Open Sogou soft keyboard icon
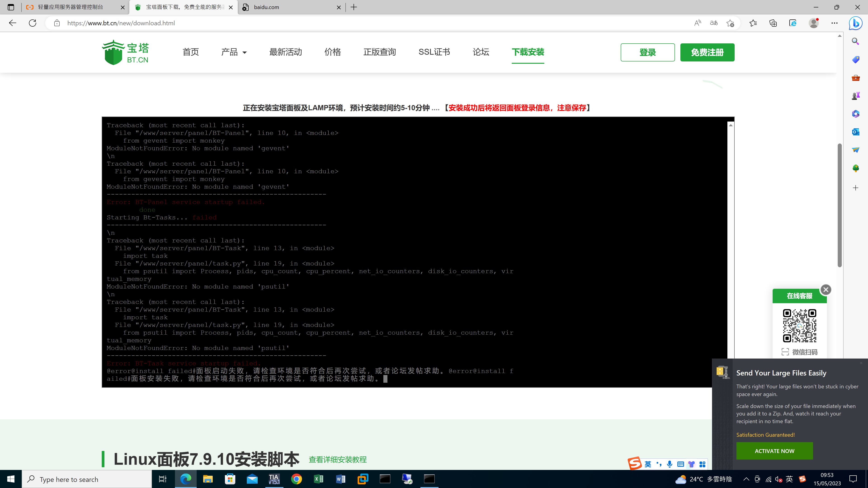The image size is (868, 488). [x=680, y=464]
